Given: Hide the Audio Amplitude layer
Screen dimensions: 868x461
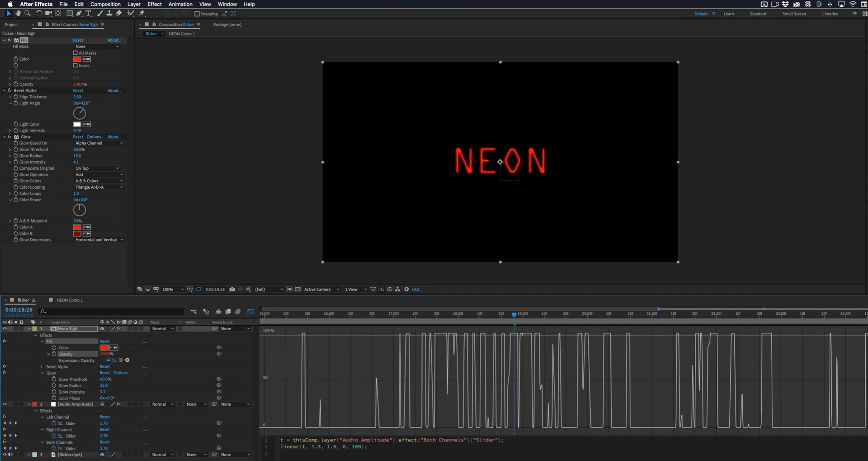Looking at the screenshot, I should click(x=5, y=404).
